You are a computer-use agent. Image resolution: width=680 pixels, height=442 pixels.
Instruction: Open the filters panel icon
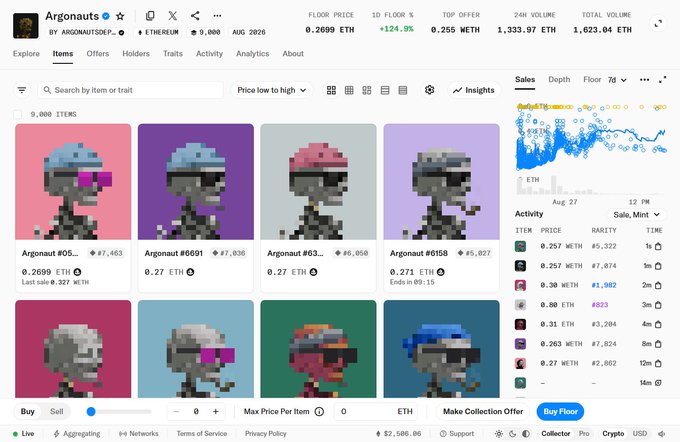22,90
